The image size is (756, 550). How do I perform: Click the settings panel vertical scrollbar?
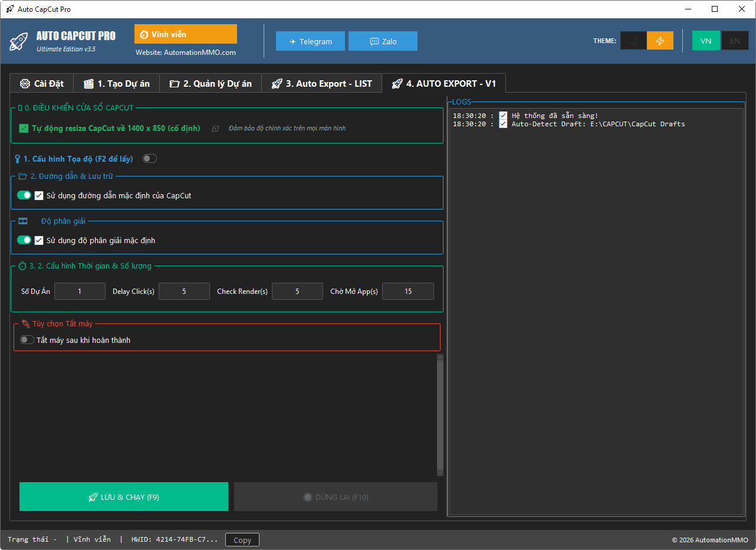[440, 415]
